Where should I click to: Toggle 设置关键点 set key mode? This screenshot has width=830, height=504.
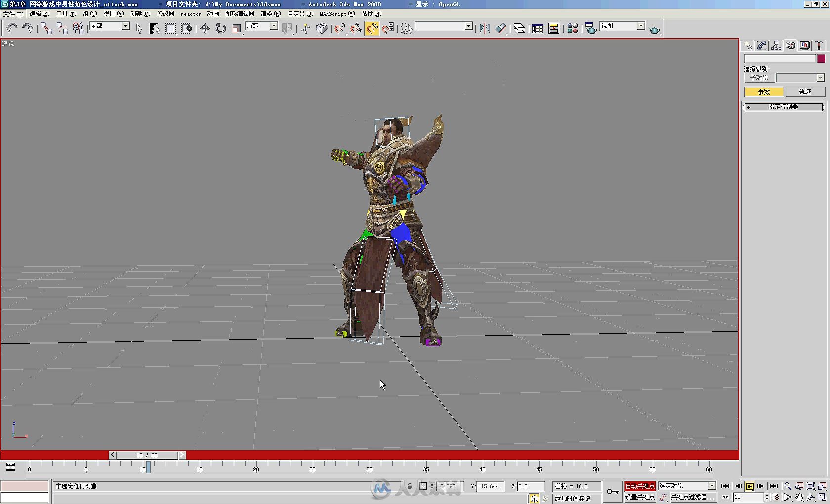(x=640, y=497)
